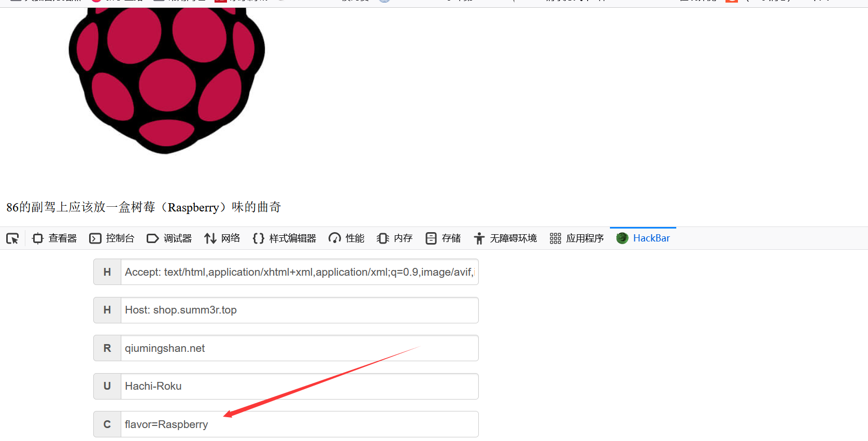Click the Raspberry logo image
This screenshot has width=868, height=441.
[x=167, y=81]
